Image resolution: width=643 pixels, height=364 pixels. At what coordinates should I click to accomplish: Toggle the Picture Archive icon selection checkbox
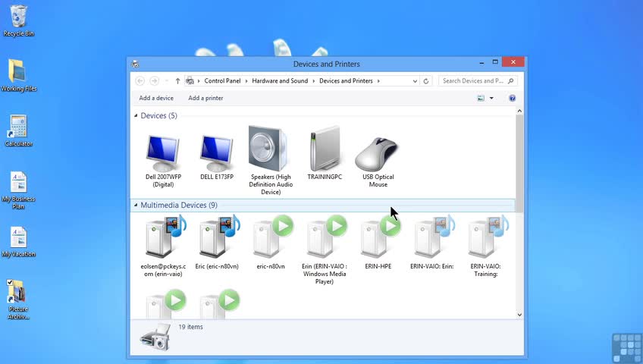pos(10,282)
